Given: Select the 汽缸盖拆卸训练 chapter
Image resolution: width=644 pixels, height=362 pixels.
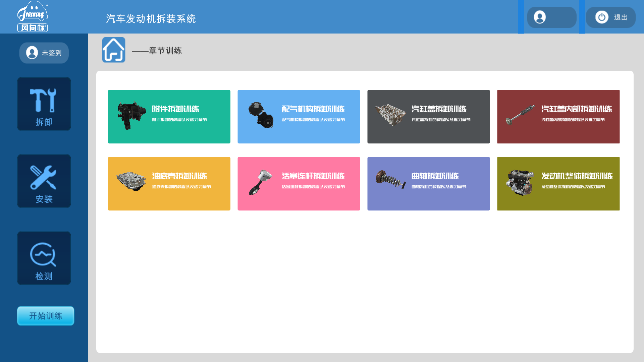Looking at the screenshot, I should (x=428, y=117).
